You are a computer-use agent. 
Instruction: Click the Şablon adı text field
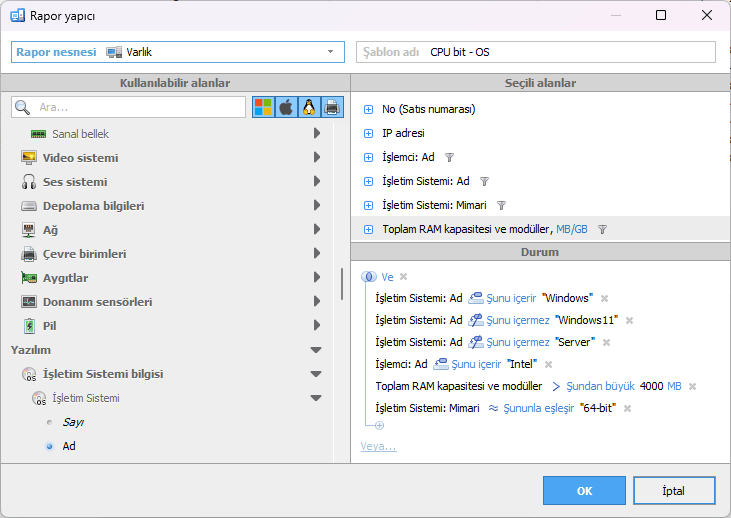568,52
